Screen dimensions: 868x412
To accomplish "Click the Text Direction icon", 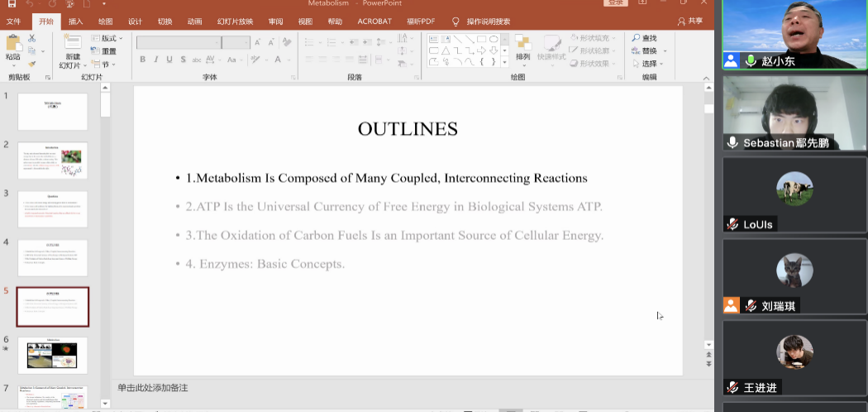I will (404, 38).
